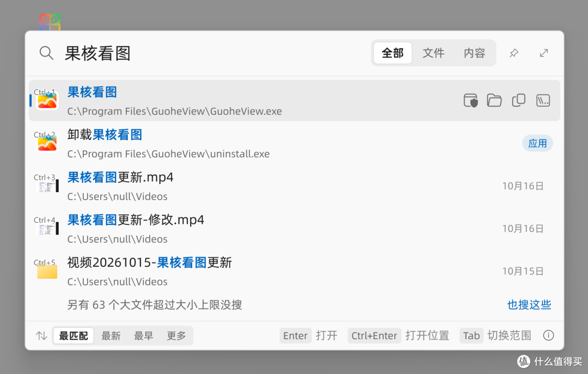This screenshot has width=588, height=374.
Task: Click the Enter 打开 shortcut hint
Action: tap(309, 335)
